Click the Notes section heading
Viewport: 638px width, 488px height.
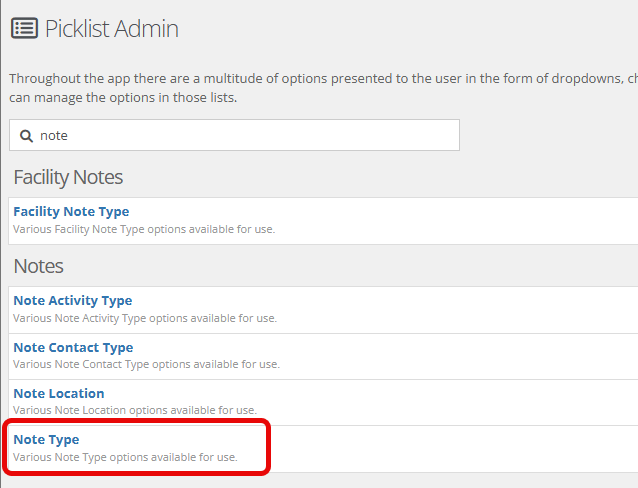point(38,266)
